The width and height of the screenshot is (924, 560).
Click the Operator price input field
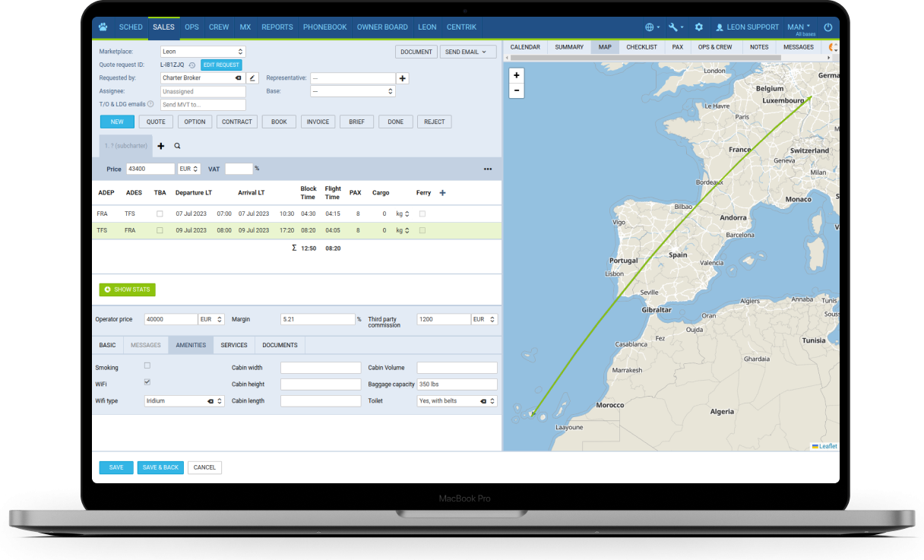click(170, 319)
